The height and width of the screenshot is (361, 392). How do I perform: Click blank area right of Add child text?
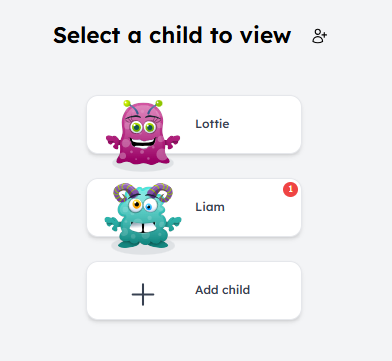click(x=275, y=291)
